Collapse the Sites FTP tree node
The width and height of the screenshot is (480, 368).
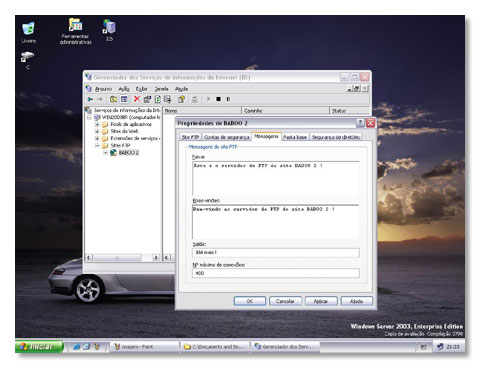(97, 145)
